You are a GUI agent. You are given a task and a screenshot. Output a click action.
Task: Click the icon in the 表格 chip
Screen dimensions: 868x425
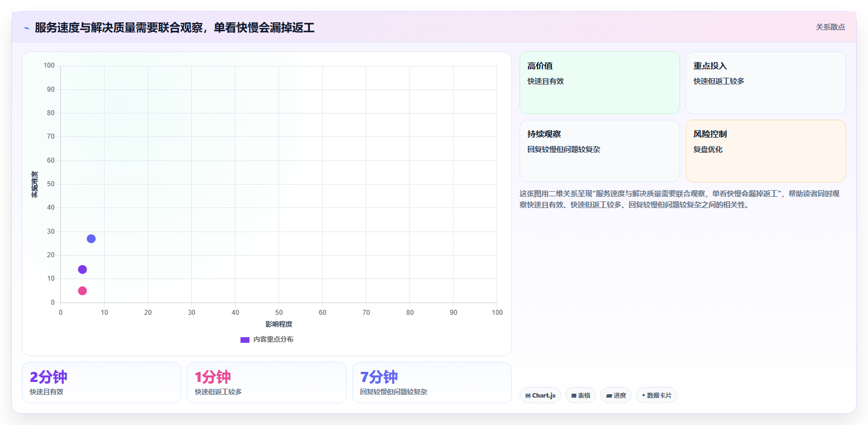click(x=574, y=395)
